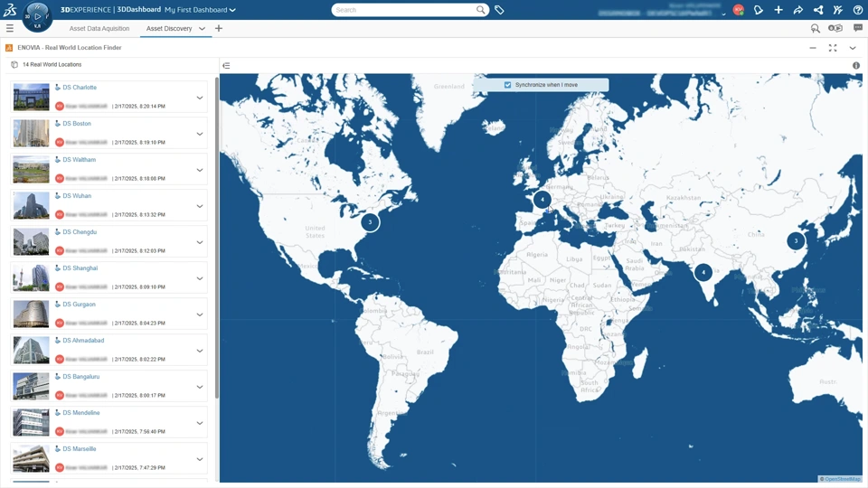Click the plus Add icon in top bar

click(x=778, y=10)
